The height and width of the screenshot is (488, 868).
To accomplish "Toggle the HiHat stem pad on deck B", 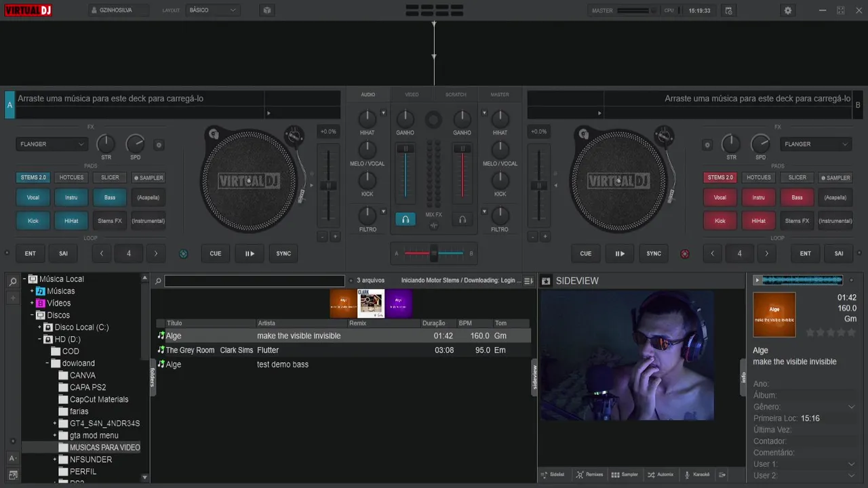I will pyautogui.click(x=759, y=221).
